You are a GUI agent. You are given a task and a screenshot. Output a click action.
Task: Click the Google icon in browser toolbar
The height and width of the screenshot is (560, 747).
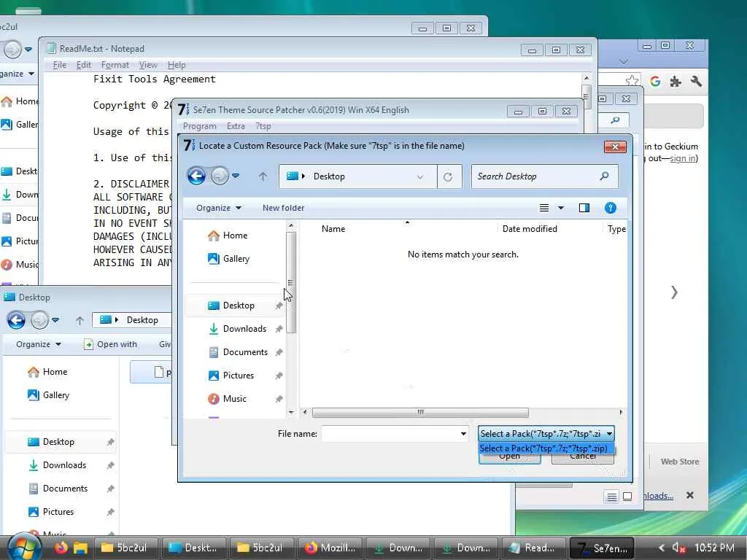tap(655, 82)
